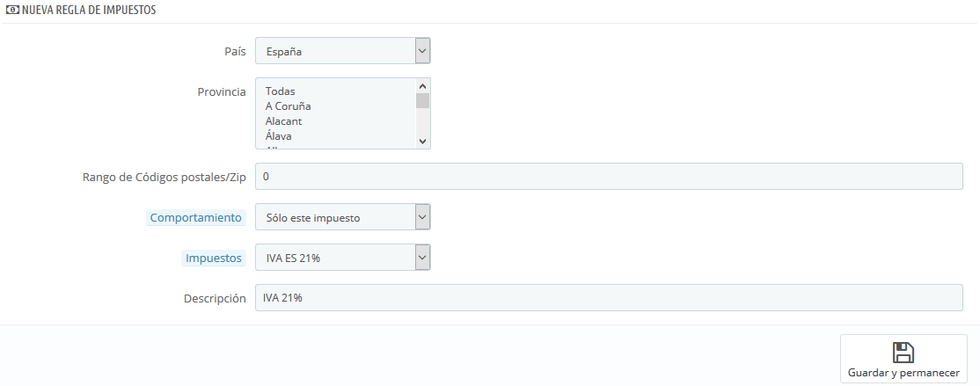Click the Rango de Códigos postales field
980x386 pixels.
click(608, 177)
